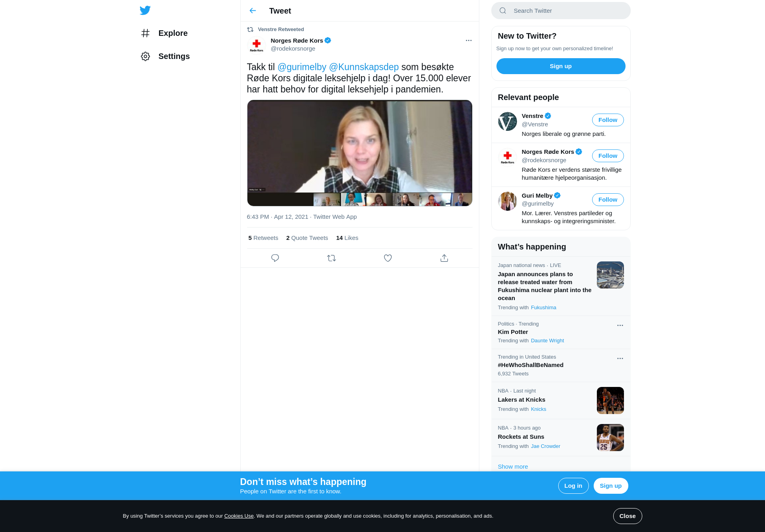This screenshot has width=765, height=532.
Task: Focus the Search Twitter field
Action: pyautogui.click(x=561, y=11)
